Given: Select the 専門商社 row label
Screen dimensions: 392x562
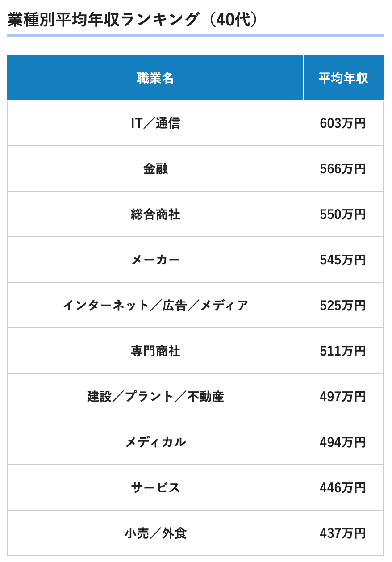Looking at the screenshot, I should 155,351.
